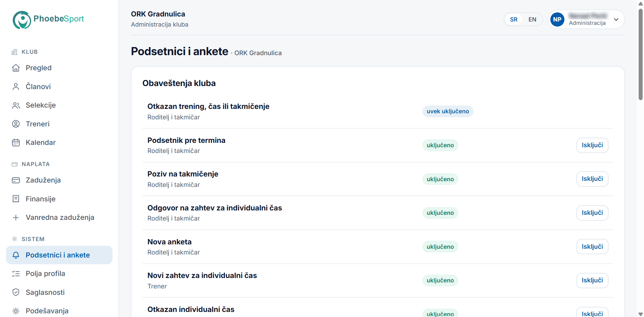
Task: Disable Novi zahtev za individualni čas
Action: [x=592, y=280]
